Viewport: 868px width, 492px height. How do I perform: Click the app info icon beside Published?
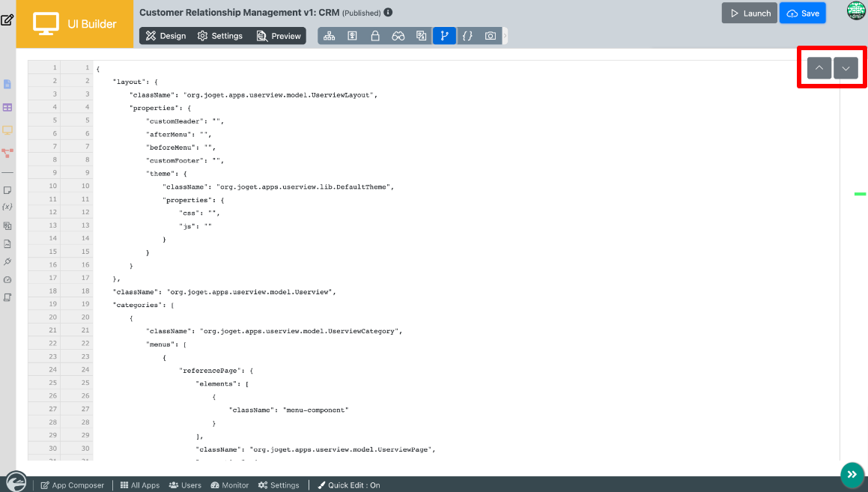coord(388,13)
